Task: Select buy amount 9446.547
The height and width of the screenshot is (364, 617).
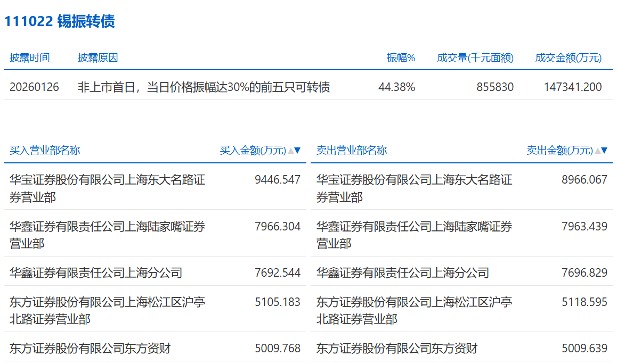Action: 278,180
